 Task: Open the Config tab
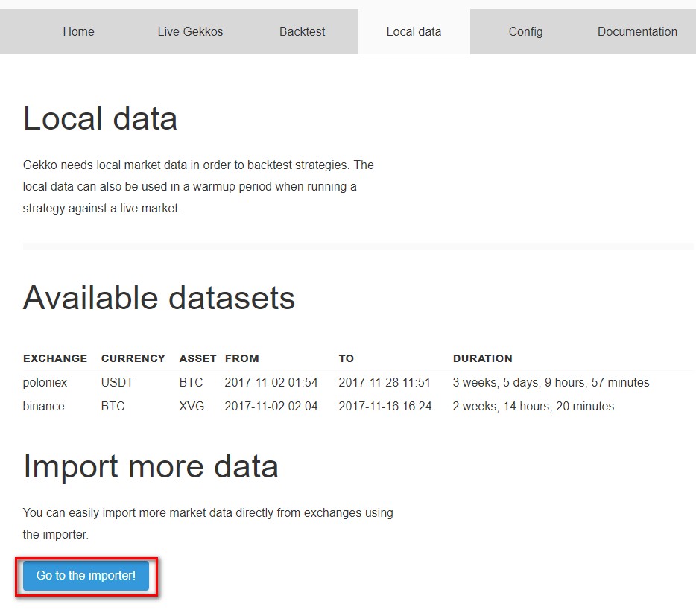pyautogui.click(x=525, y=31)
